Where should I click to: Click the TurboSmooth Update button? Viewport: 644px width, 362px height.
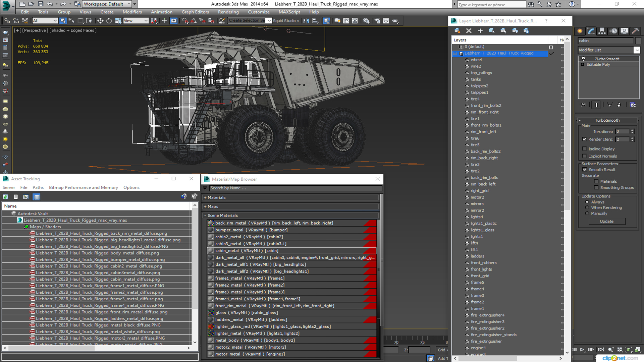pos(606,222)
